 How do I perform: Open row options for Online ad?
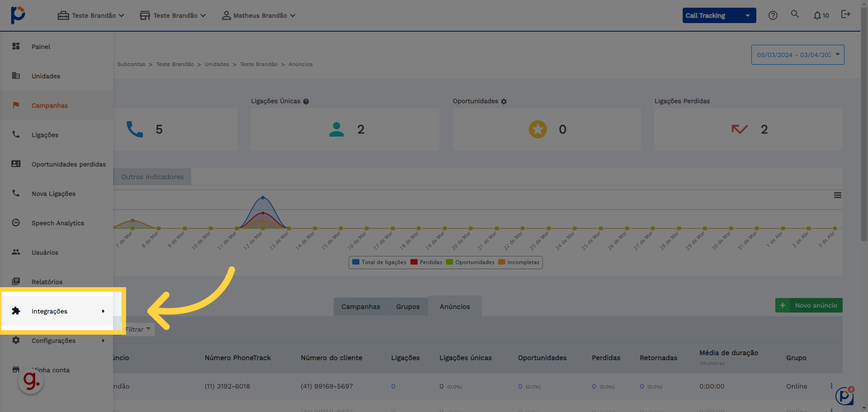pos(831,386)
